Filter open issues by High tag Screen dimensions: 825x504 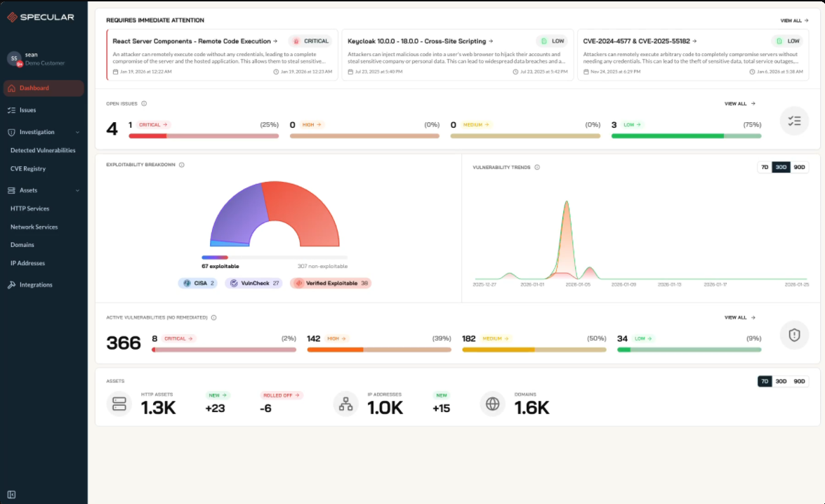(x=312, y=125)
